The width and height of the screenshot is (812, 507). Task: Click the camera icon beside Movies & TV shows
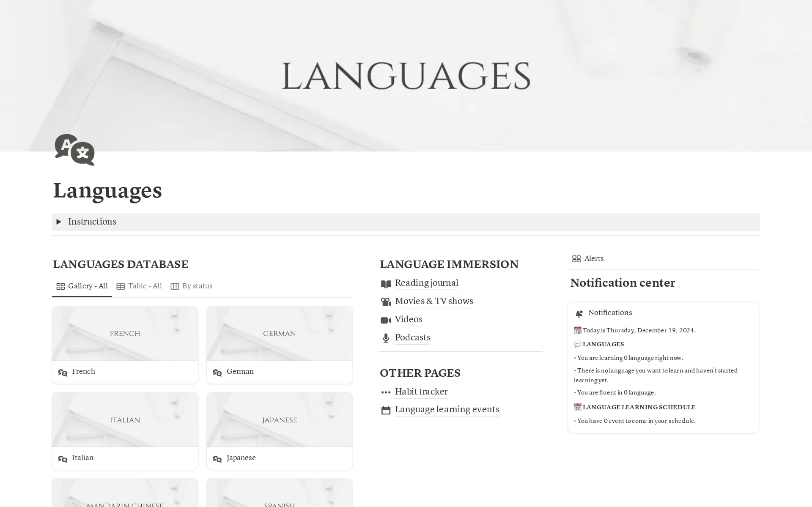click(x=385, y=302)
